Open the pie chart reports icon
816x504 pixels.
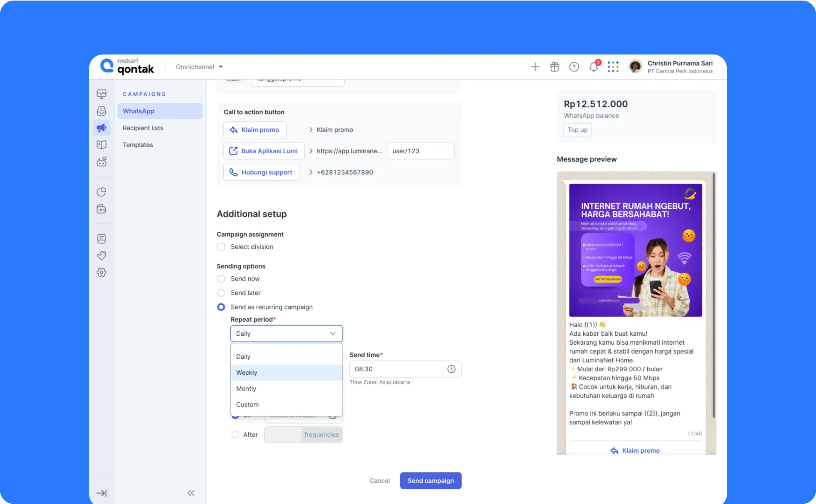click(x=101, y=192)
